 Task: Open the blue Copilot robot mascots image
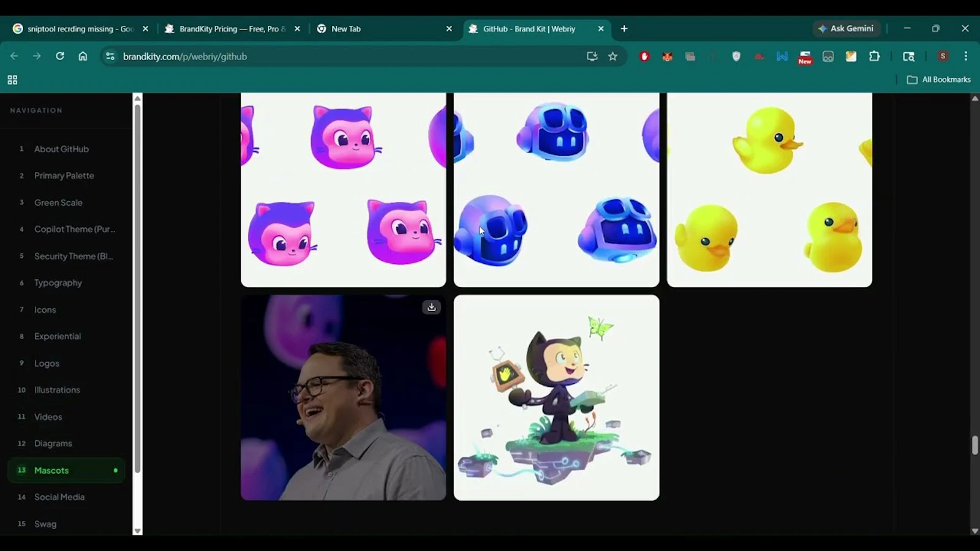556,190
